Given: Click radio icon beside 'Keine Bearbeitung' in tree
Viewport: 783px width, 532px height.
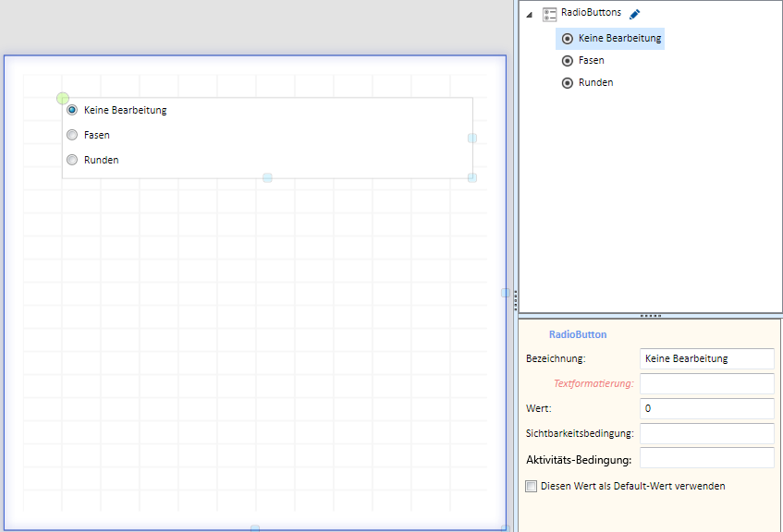Looking at the screenshot, I should pyautogui.click(x=568, y=39).
